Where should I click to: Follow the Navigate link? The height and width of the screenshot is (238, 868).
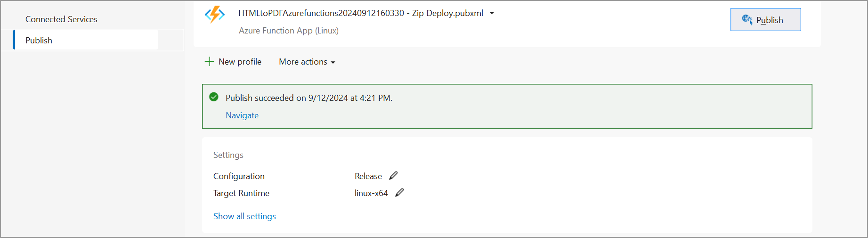(242, 115)
